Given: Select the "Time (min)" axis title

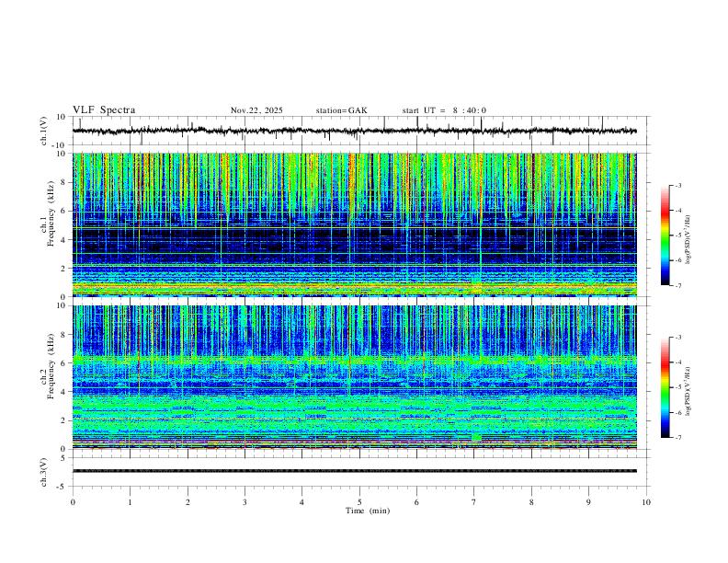Looking at the screenshot, I should click(x=368, y=511).
